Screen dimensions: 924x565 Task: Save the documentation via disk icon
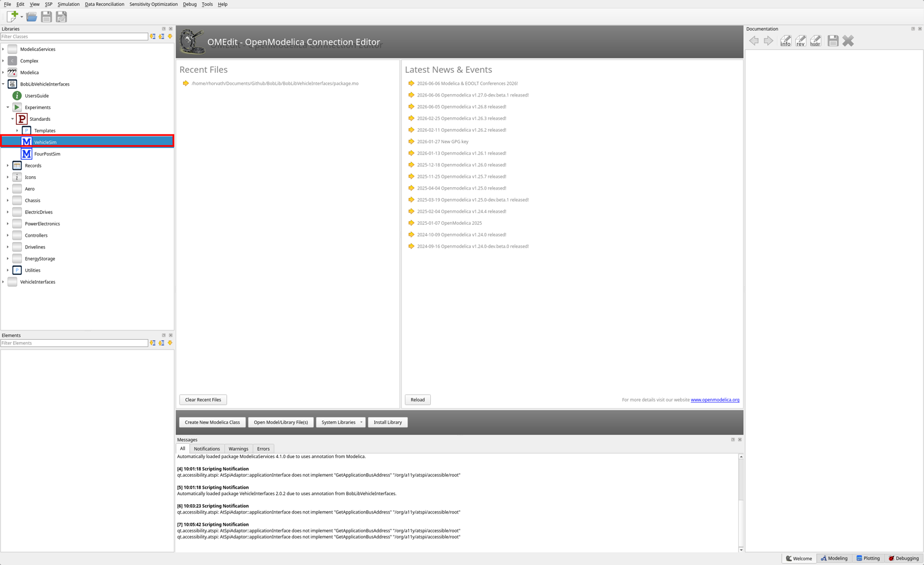tap(833, 41)
